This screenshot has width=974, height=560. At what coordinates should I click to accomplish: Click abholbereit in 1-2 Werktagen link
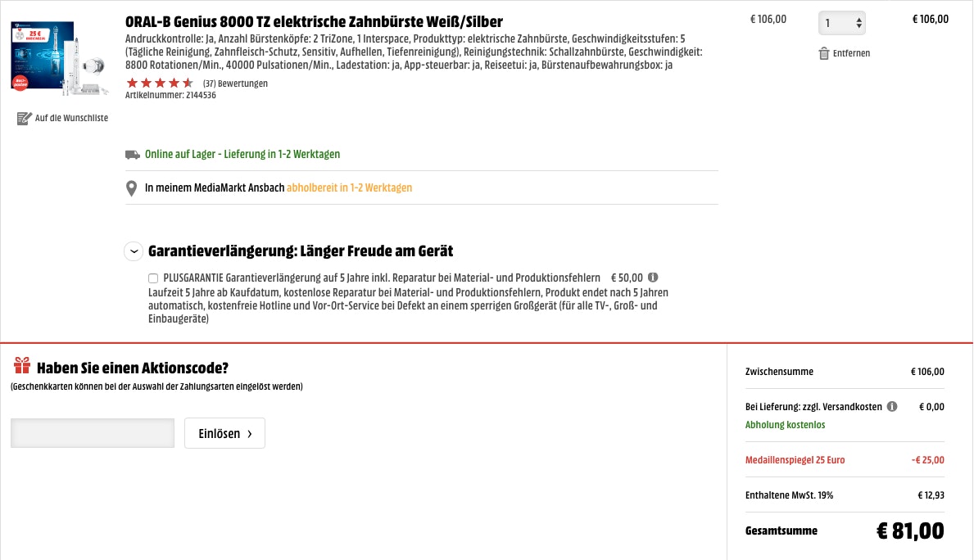pyautogui.click(x=349, y=187)
